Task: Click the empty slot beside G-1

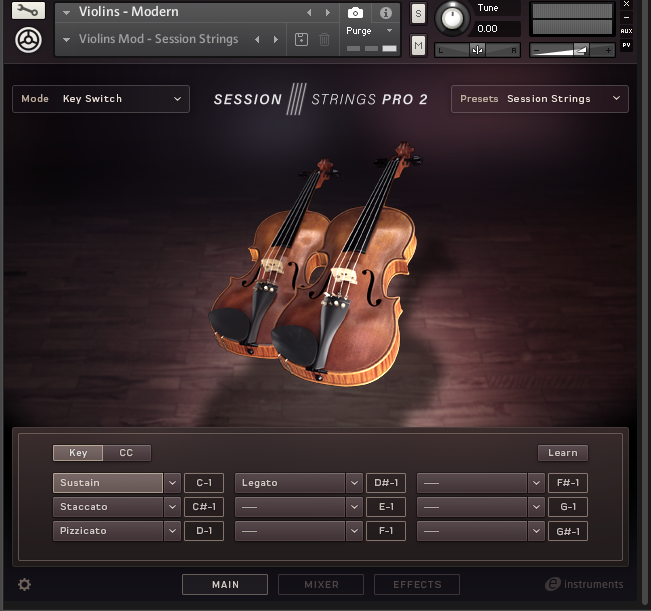Action: click(x=472, y=507)
